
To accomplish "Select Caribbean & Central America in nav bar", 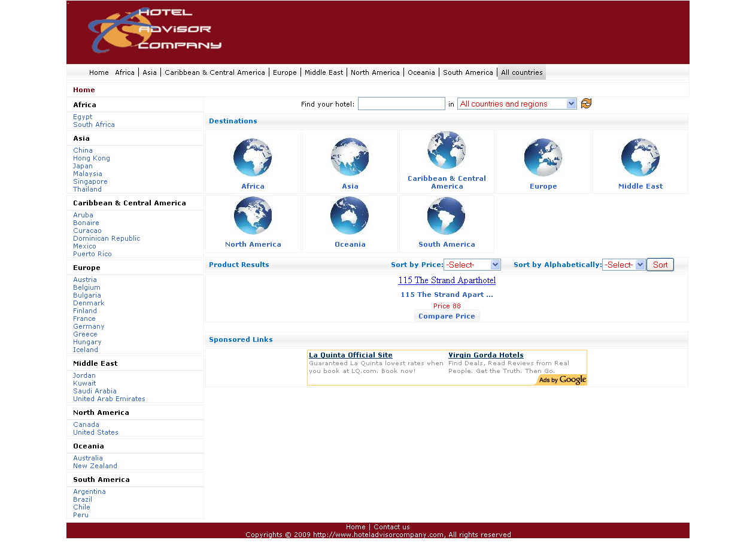I will click(215, 72).
